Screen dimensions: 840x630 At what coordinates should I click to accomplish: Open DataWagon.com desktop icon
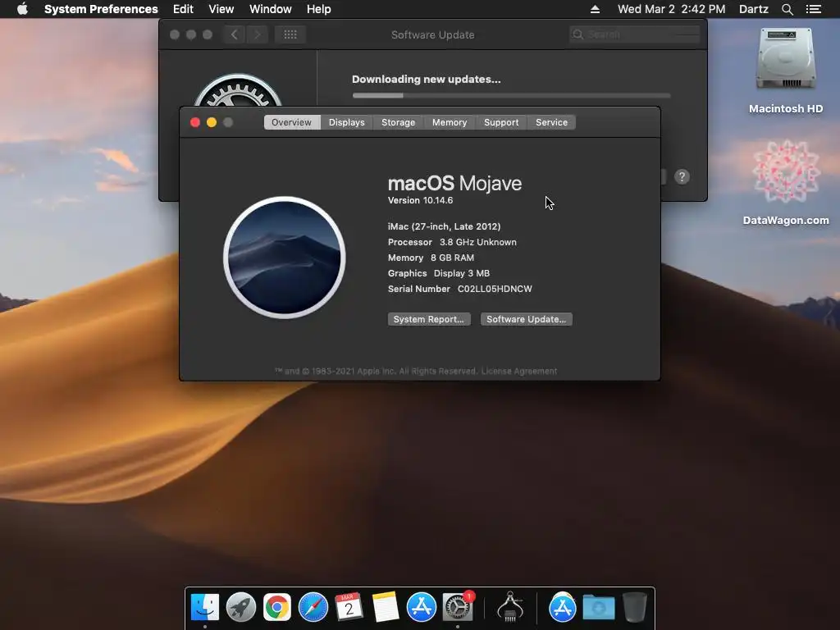click(x=785, y=183)
